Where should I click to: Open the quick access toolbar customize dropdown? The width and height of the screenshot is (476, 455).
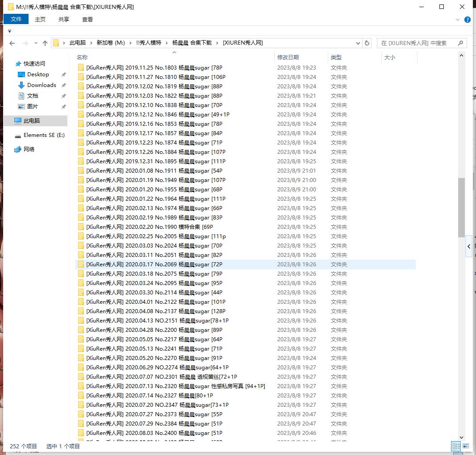(9, 31)
